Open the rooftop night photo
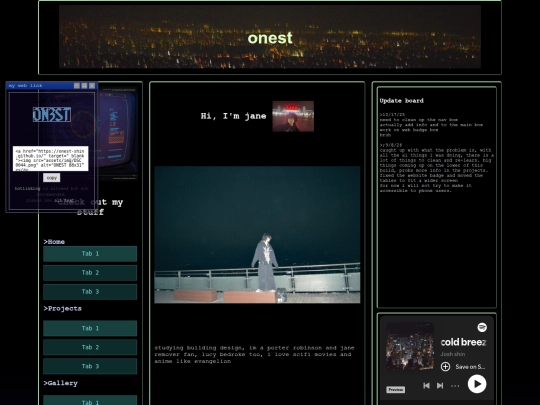The height and width of the screenshot is (405, 540). click(257, 235)
